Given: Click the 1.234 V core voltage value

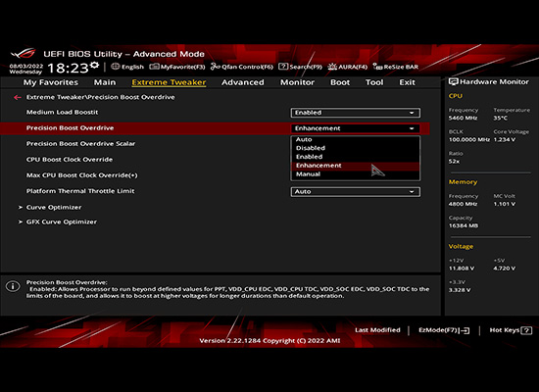Looking at the screenshot, I should (x=505, y=139).
